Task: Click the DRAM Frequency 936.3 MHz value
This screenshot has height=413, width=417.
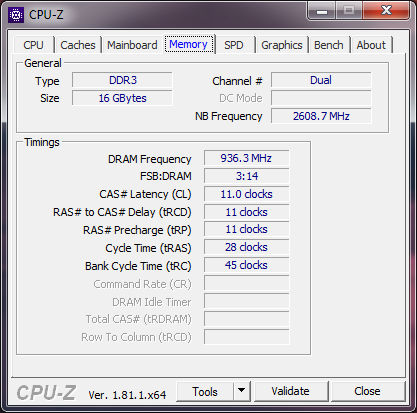Action: 246,158
